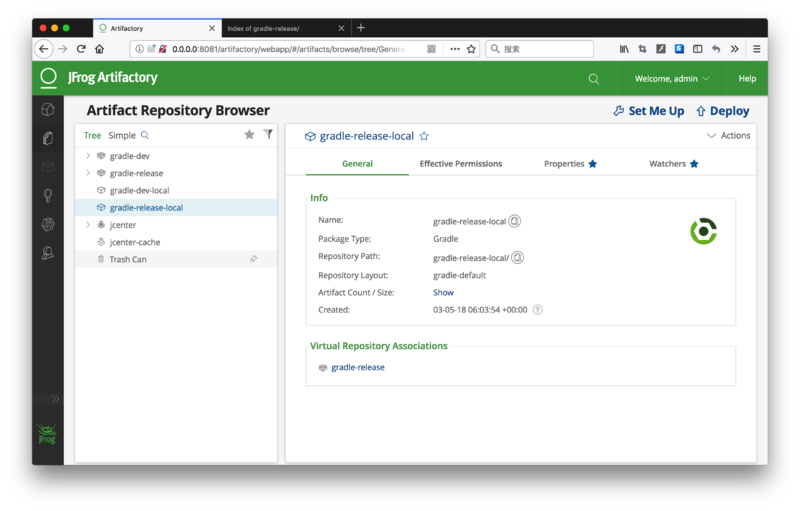Copy the Repository Path to clipboard
Viewport: 800px width, 511px height.
pyautogui.click(x=518, y=258)
